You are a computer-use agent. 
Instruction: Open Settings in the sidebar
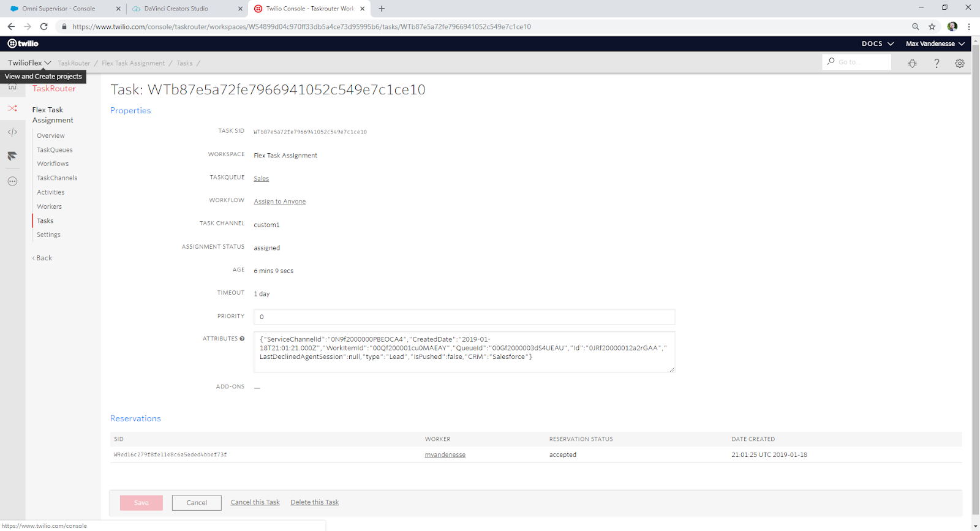[x=49, y=235]
